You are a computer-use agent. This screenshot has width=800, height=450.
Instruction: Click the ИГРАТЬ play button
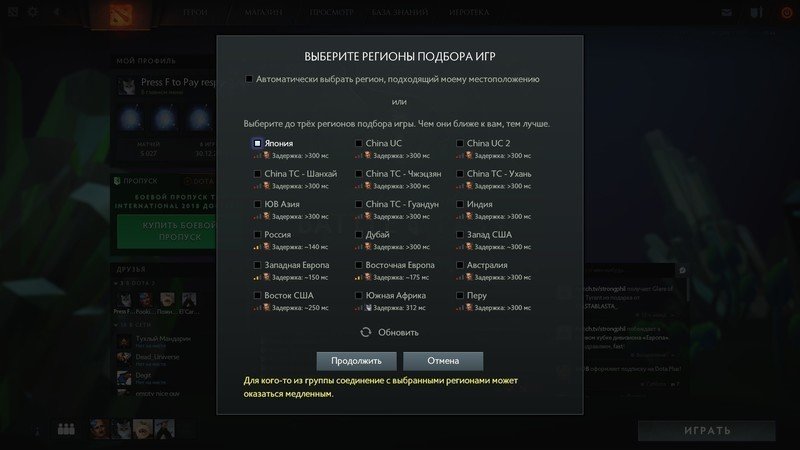(x=707, y=431)
